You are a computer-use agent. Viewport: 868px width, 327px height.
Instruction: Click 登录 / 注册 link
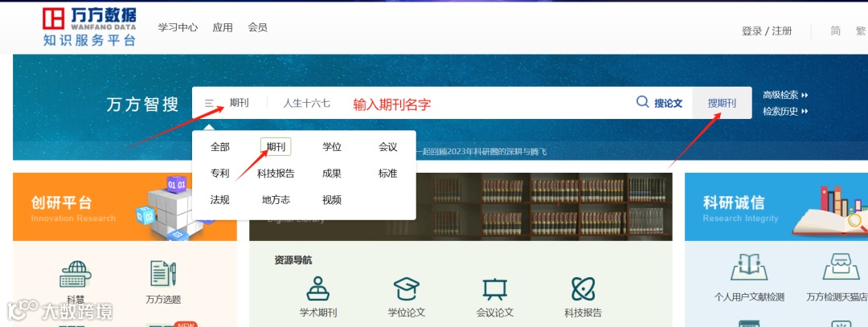tap(767, 31)
